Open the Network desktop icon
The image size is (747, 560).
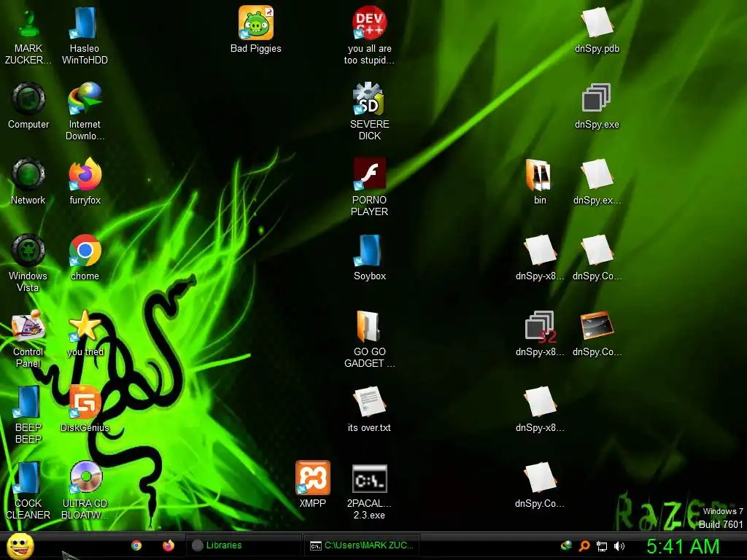(28, 182)
